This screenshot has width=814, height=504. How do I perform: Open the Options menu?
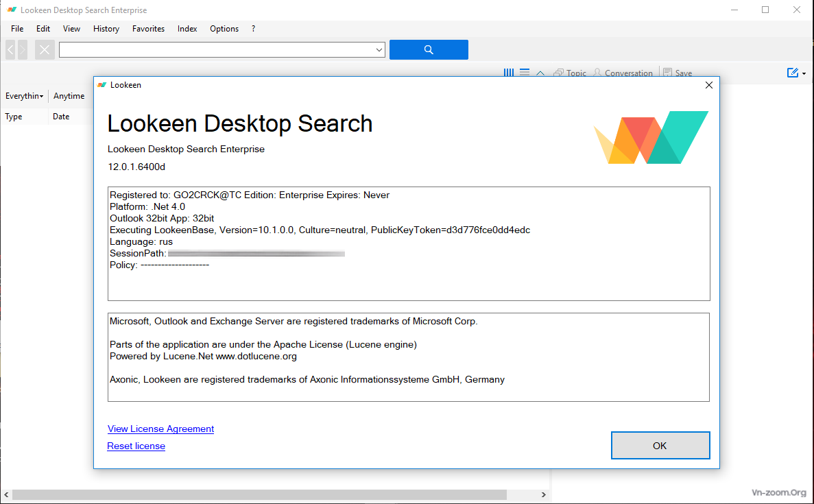[224, 29]
